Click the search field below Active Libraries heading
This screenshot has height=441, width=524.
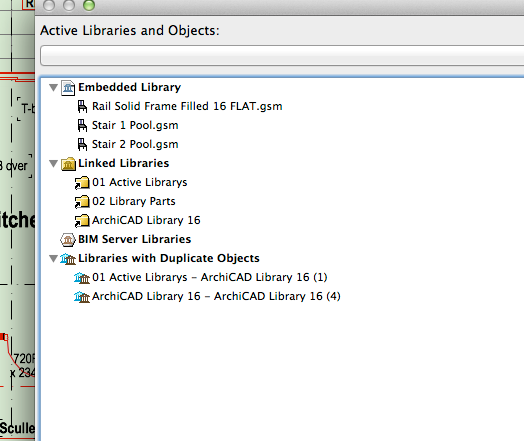pos(282,55)
